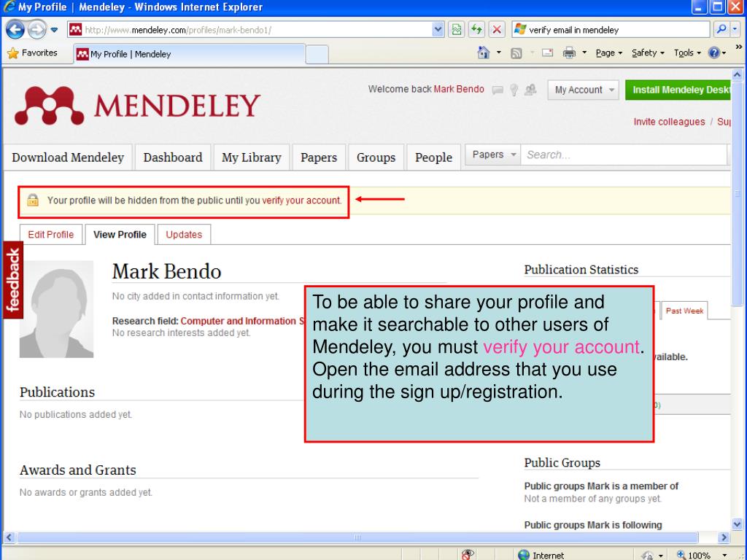747x560 pixels.
Task: Click the horizontal scrollbar thumb
Action: point(357,537)
